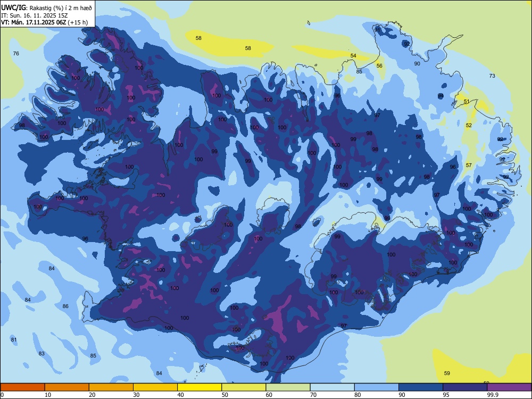Select the legend tick label '20'
The image size is (532, 399).
tap(92, 395)
